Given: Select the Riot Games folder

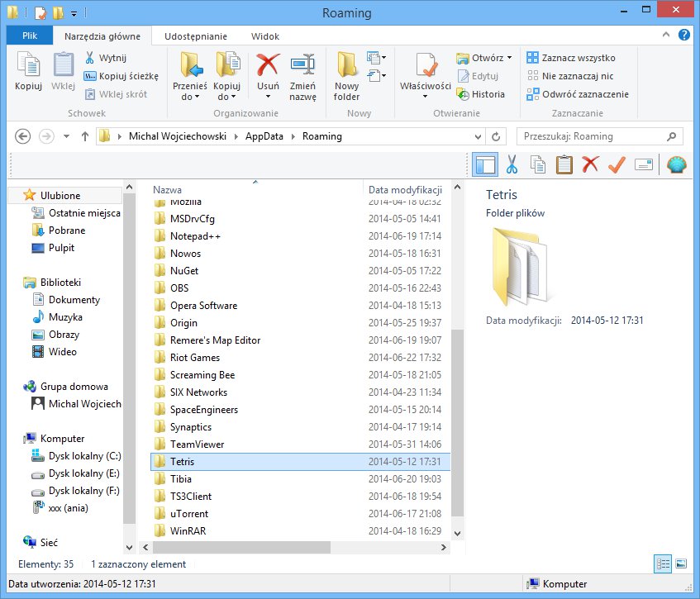Looking at the screenshot, I should [x=300, y=358].
